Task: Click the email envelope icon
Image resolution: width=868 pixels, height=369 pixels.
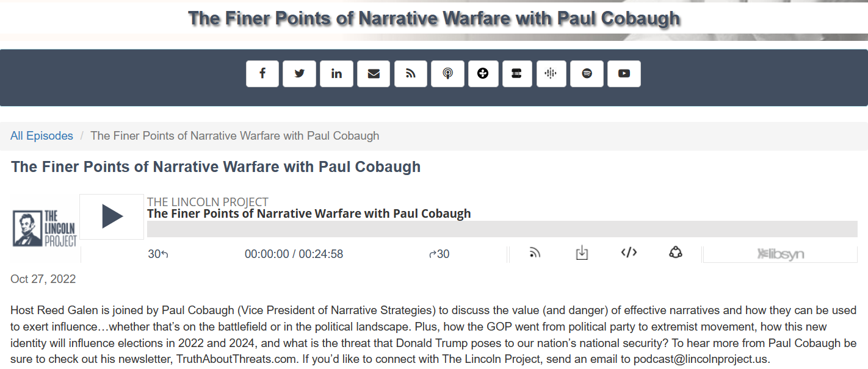Action: tap(374, 74)
